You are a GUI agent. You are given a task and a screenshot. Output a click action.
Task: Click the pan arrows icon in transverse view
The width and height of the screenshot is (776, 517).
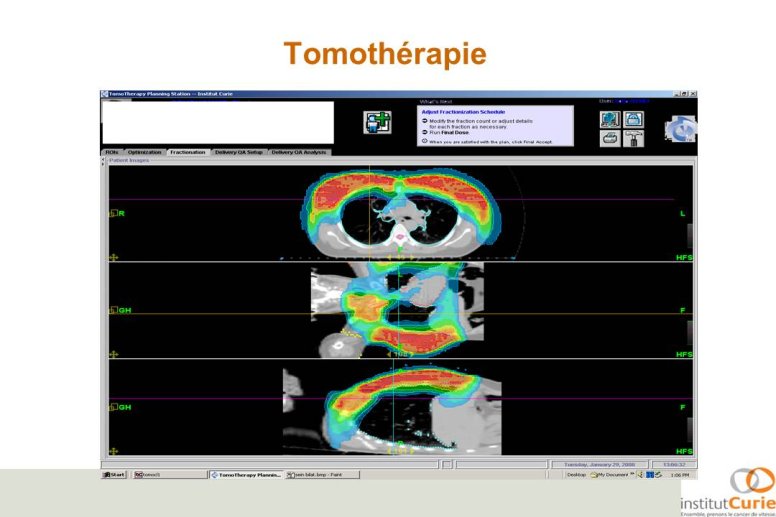click(113, 257)
